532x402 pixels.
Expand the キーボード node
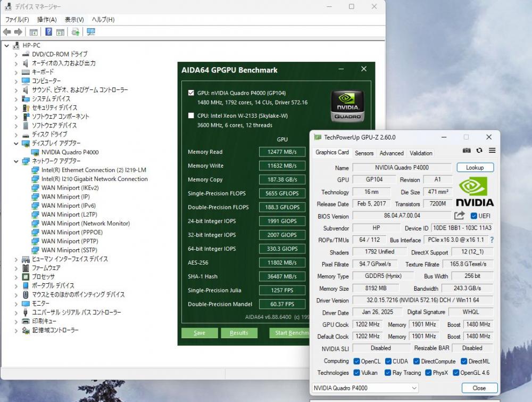point(16,72)
